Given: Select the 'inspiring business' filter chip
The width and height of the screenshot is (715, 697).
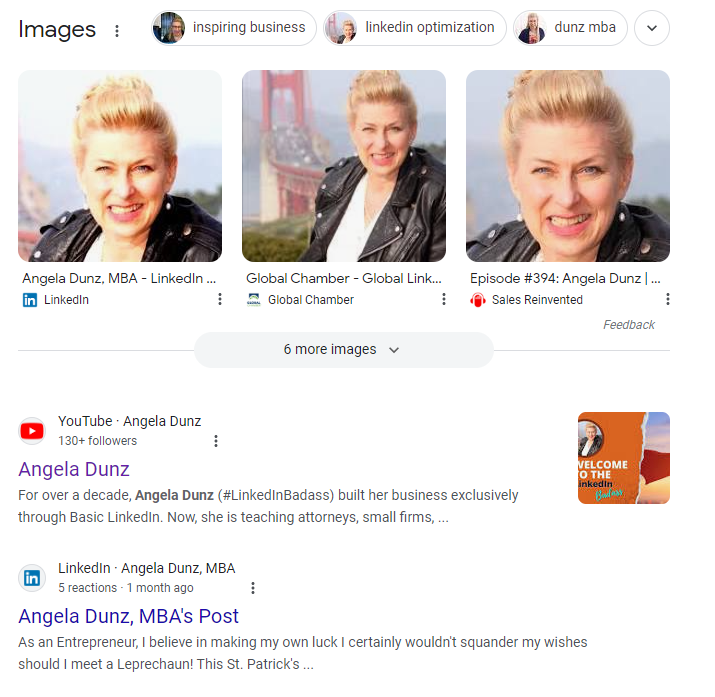Looking at the screenshot, I should coord(234,28).
